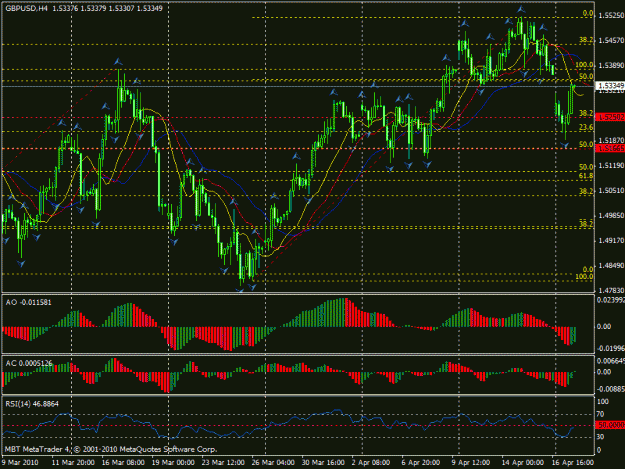Click the 30 Mar 16:00 time label
The height and width of the screenshot is (469, 625).
(x=323, y=462)
